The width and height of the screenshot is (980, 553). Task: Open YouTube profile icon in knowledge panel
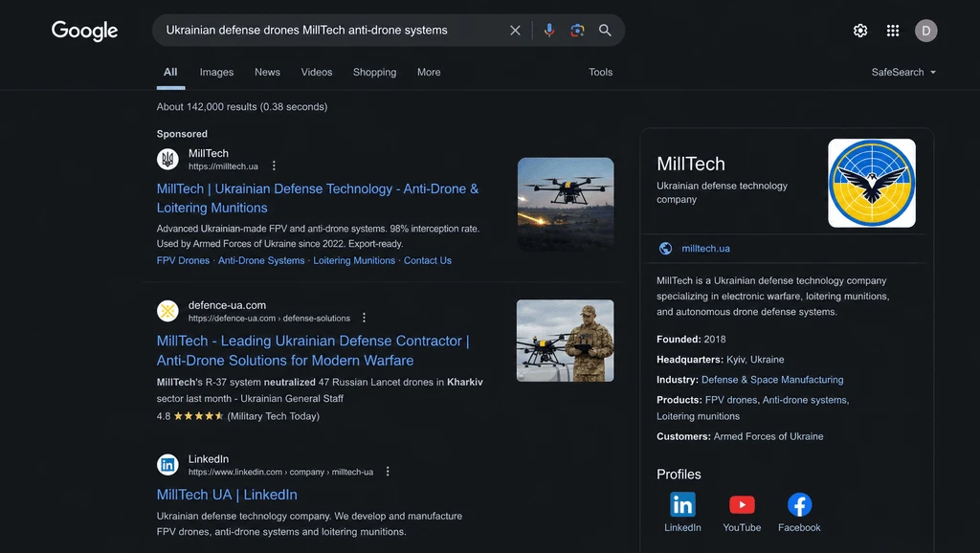pos(742,504)
